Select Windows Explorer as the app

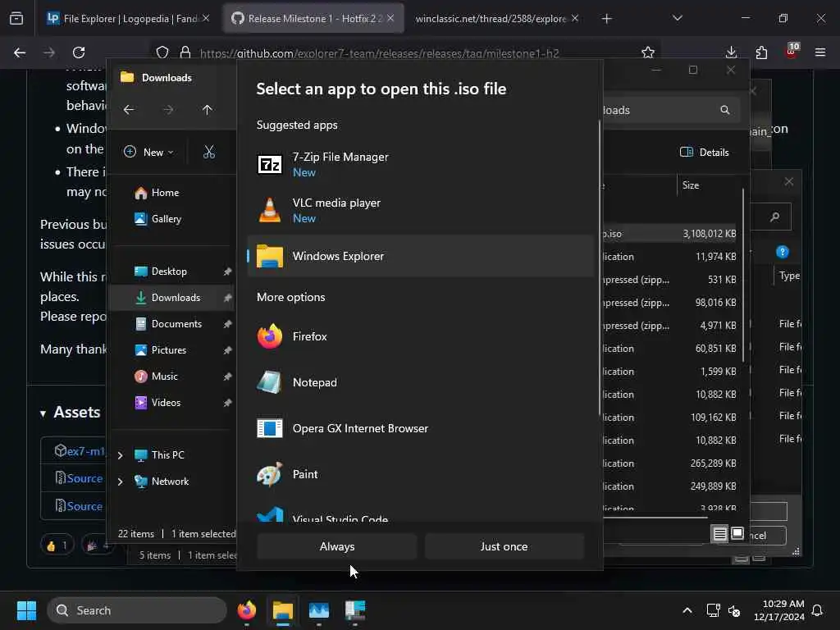(x=421, y=256)
